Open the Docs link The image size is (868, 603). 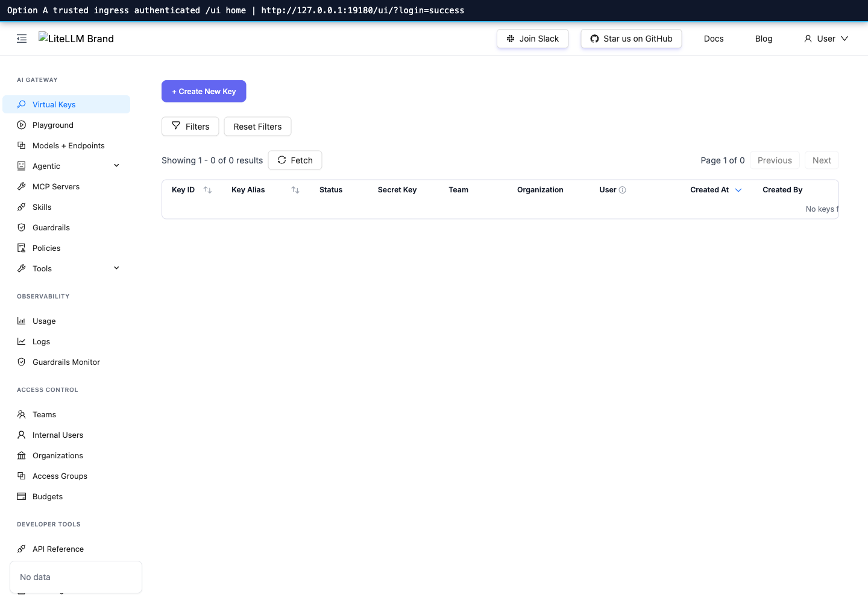714,39
